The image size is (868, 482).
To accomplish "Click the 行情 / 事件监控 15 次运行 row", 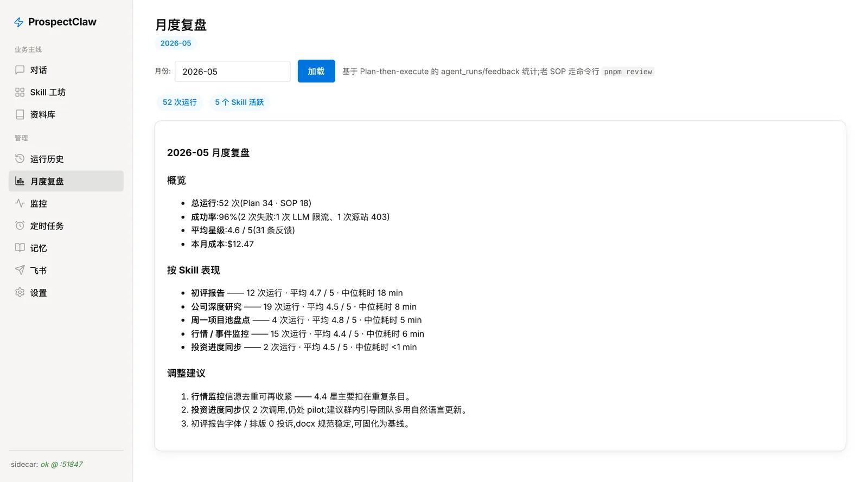I will [x=308, y=334].
